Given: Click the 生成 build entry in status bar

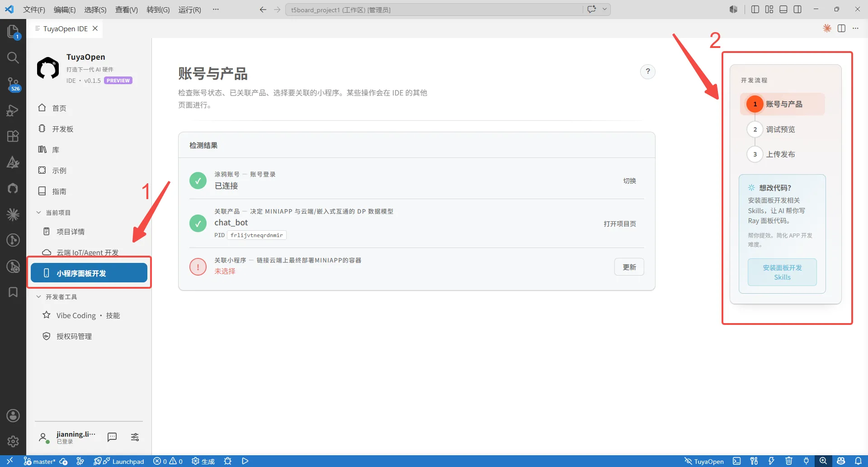Looking at the screenshot, I should 203,461.
